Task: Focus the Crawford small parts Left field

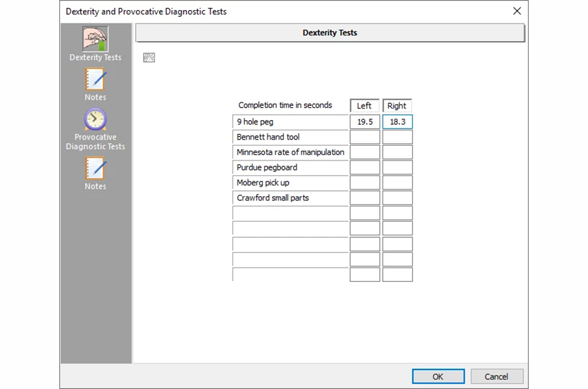Action: click(x=365, y=198)
